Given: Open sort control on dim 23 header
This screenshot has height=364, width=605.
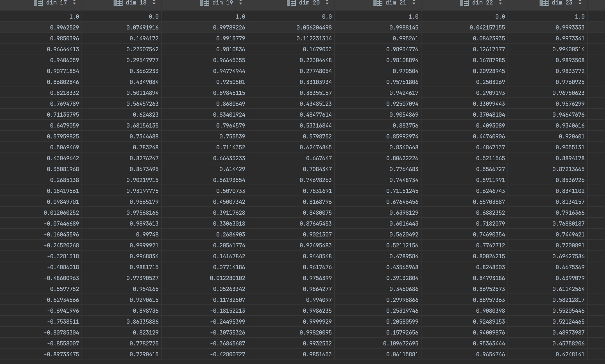Looking at the screenshot, I should coord(580,3).
